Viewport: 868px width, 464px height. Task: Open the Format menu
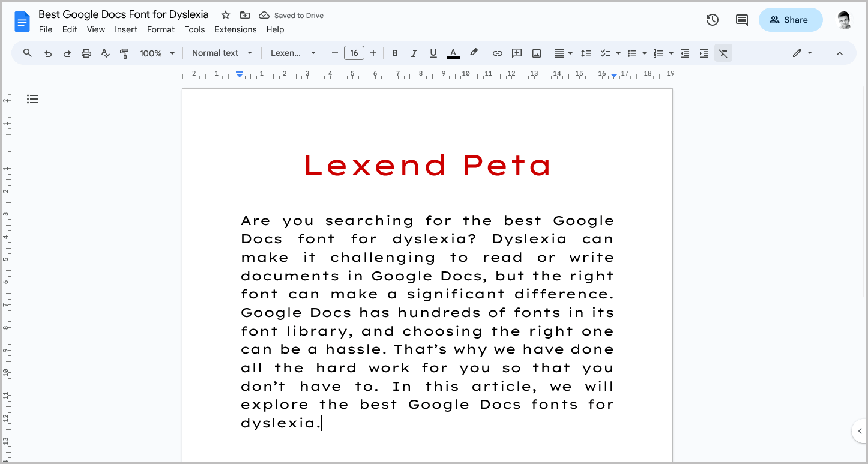tap(161, 29)
